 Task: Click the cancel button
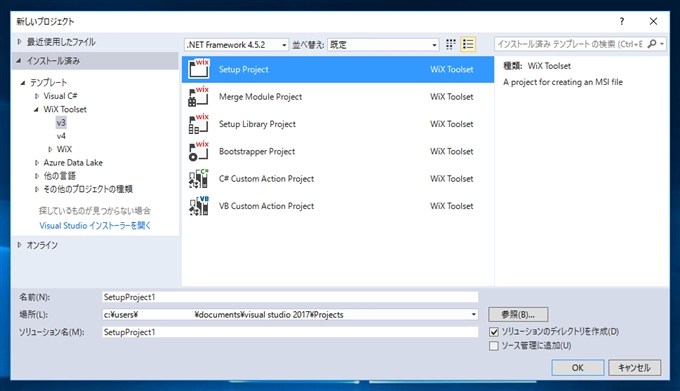pos(634,368)
